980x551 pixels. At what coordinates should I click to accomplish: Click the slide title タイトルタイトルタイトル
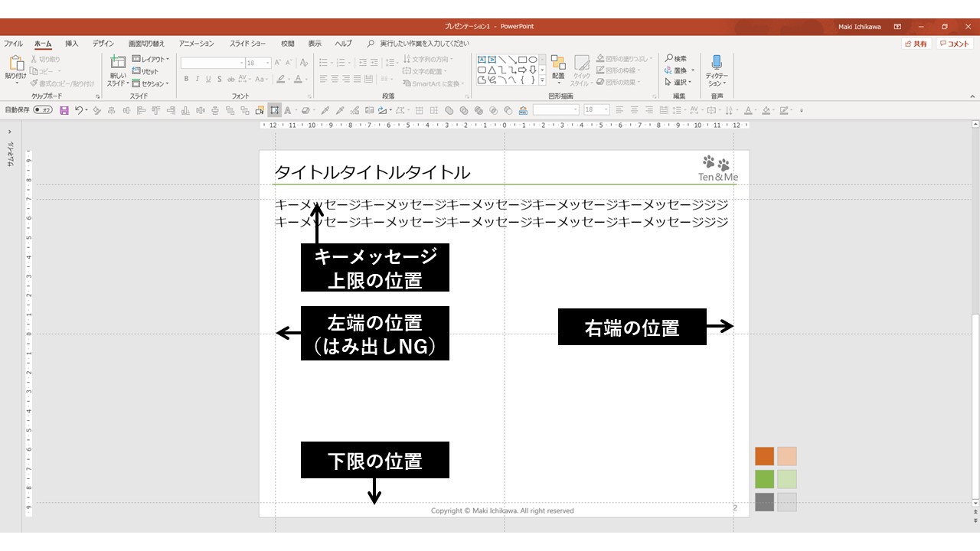(372, 172)
